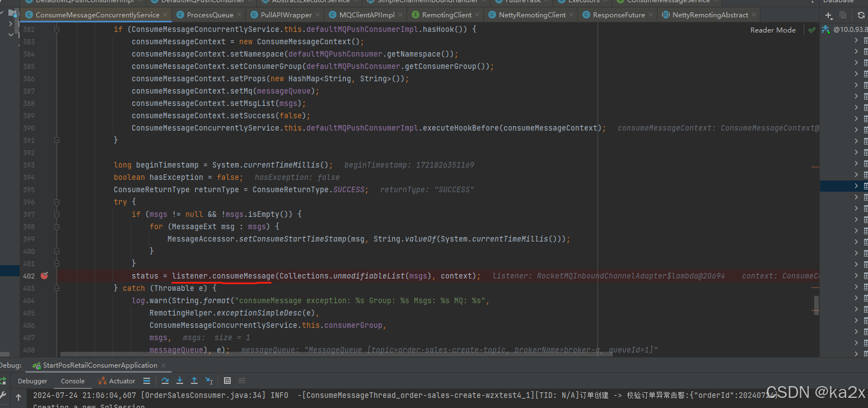868x408 pixels.
Task: Click the up arrow in console gutter
Action: pos(18,397)
